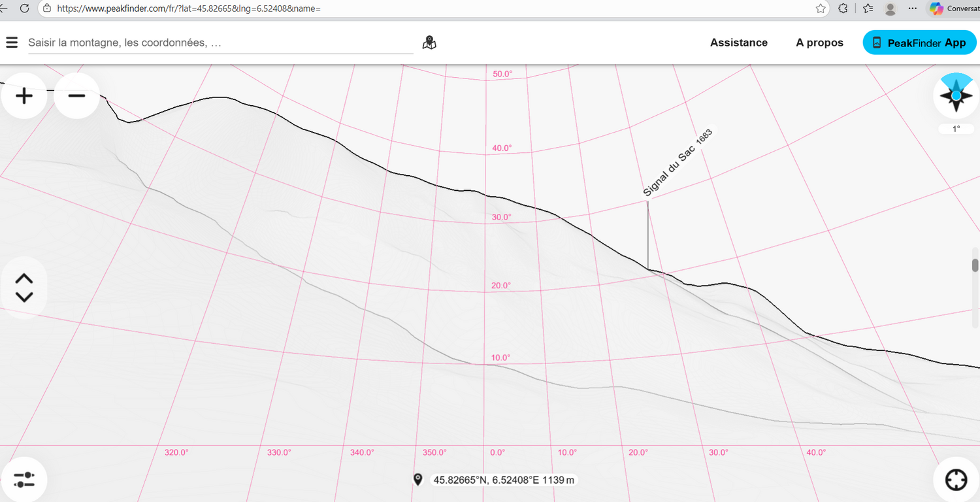Get the PeakFinder App
Screen dimensions: 980x502
pos(919,43)
